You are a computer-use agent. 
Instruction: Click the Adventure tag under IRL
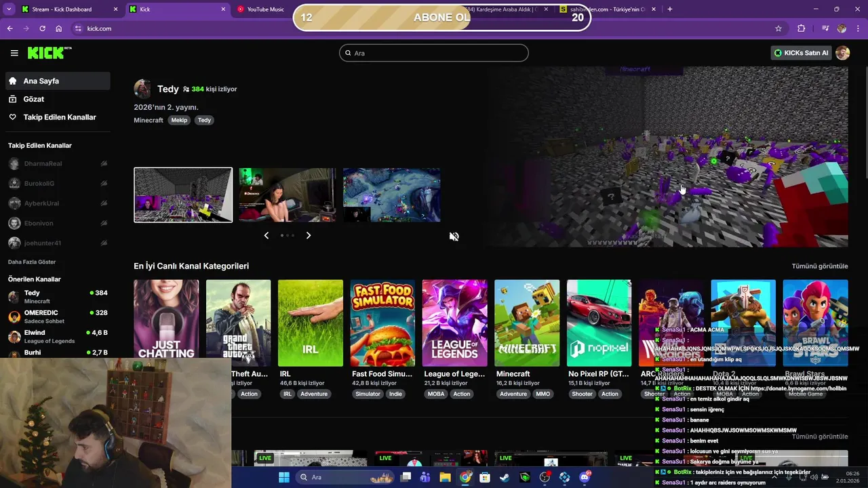coord(314,394)
